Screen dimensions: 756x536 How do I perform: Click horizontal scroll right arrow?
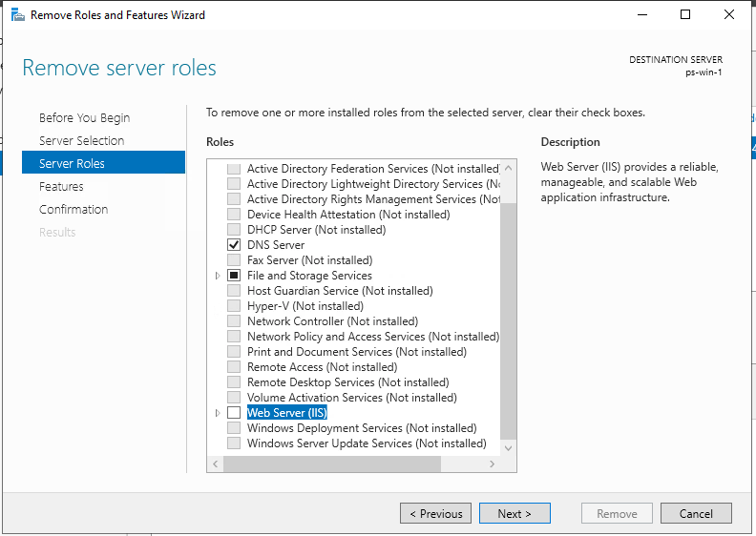click(x=492, y=464)
